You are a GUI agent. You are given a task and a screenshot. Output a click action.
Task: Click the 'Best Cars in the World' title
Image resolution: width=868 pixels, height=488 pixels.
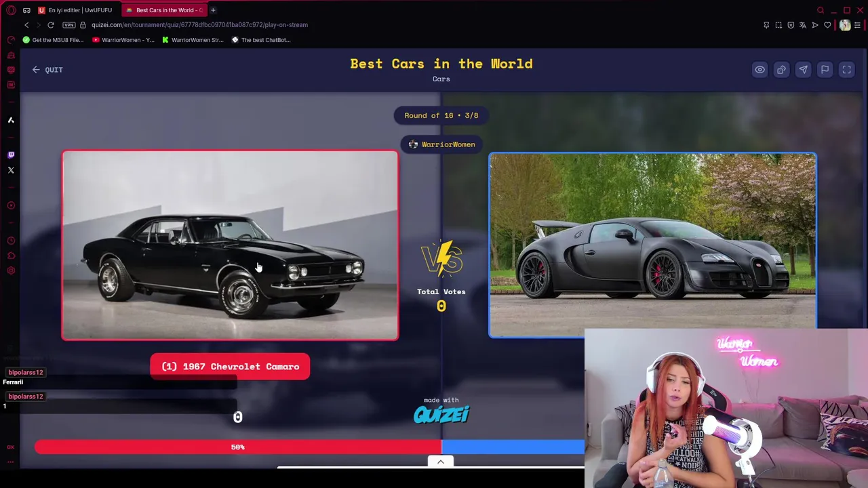click(x=441, y=64)
